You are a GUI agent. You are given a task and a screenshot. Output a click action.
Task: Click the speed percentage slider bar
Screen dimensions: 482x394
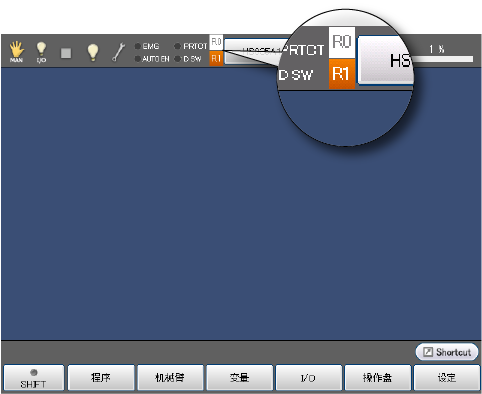coord(443,59)
